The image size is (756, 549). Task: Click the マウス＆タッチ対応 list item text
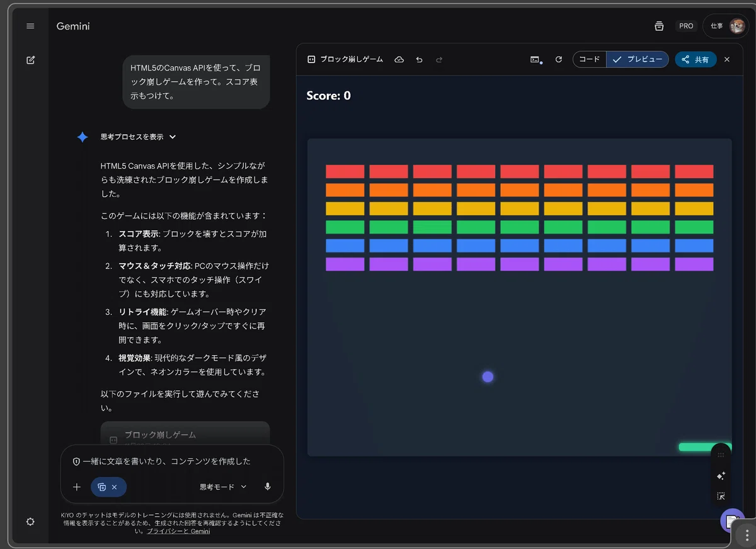click(x=194, y=280)
